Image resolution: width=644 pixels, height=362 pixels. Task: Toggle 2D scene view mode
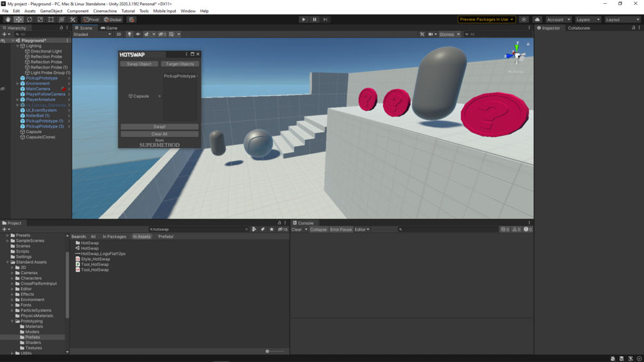coord(119,34)
